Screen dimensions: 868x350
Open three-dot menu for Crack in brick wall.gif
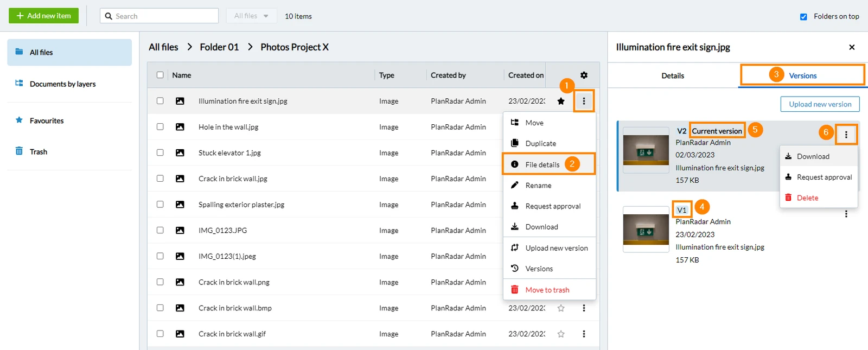click(584, 334)
